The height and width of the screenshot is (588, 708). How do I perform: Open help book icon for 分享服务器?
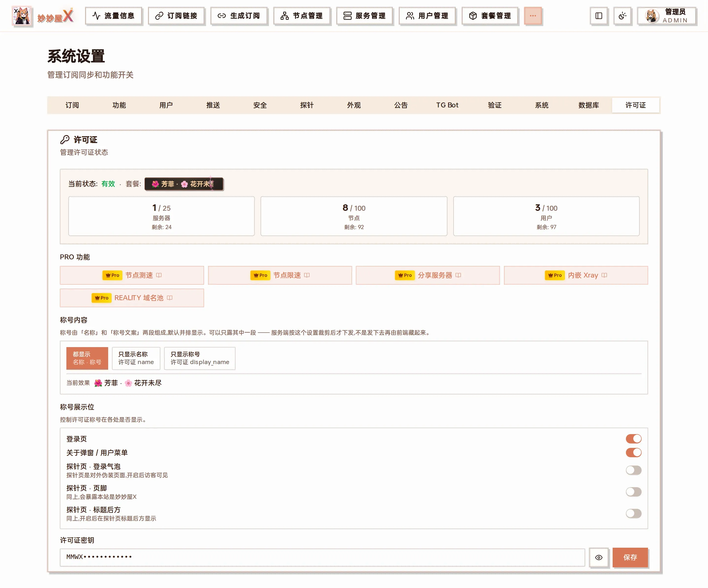click(x=458, y=275)
